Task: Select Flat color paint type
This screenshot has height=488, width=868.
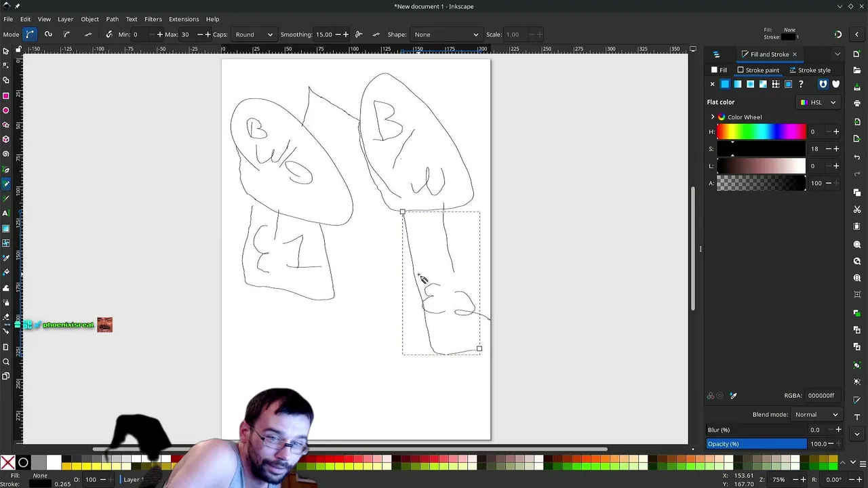Action: tap(725, 84)
